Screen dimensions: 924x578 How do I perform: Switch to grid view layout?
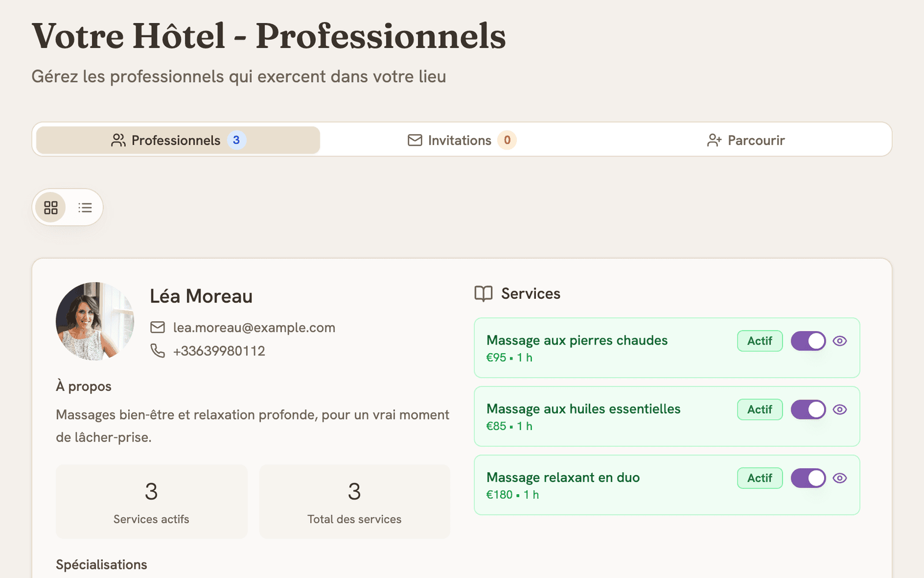point(51,208)
